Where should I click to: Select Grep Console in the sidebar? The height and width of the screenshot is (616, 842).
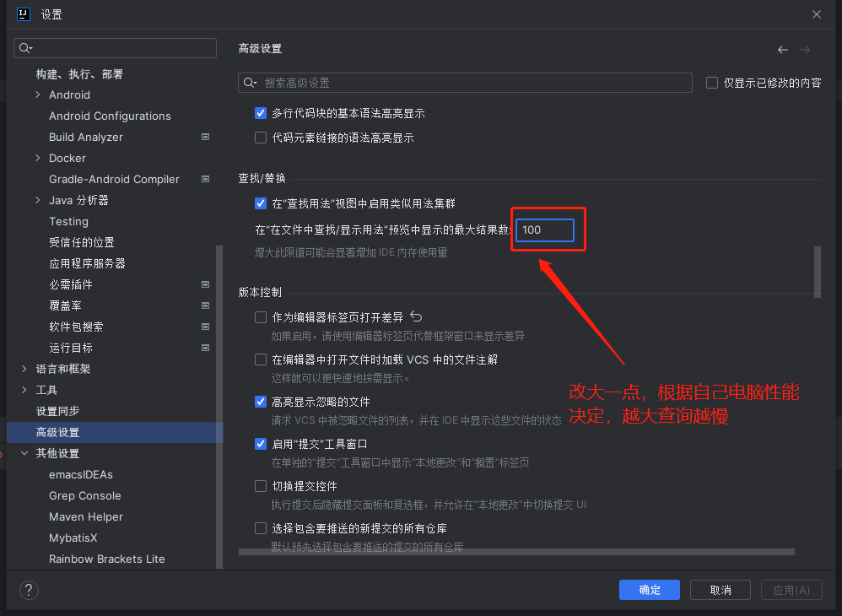[x=84, y=495]
